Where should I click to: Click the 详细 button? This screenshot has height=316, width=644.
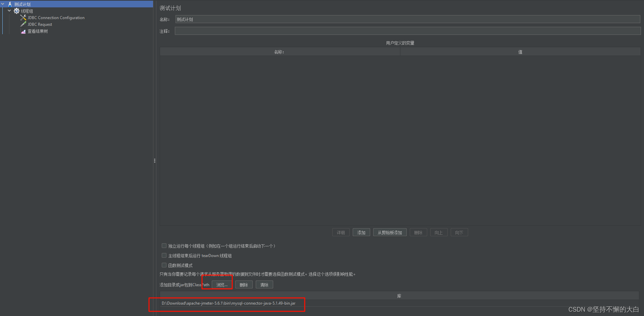(x=341, y=233)
